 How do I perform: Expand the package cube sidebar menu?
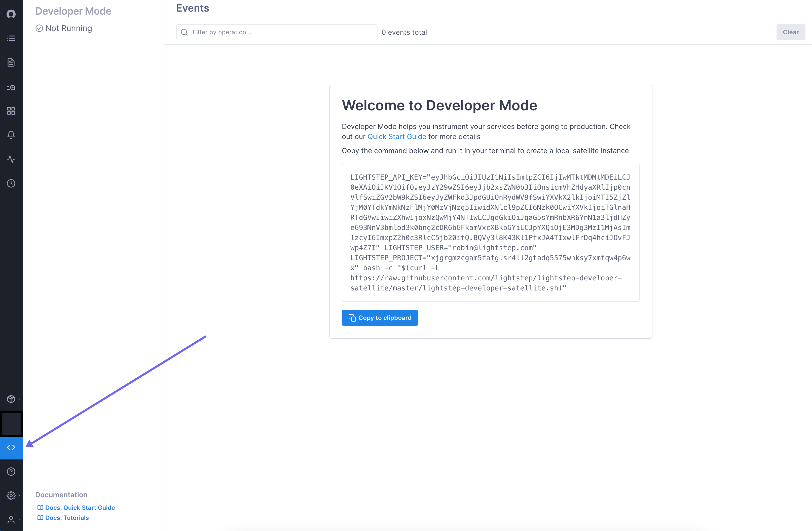12,399
